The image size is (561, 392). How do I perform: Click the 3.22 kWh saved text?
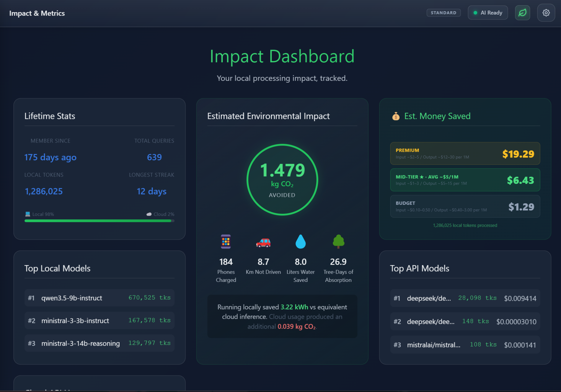coord(294,307)
